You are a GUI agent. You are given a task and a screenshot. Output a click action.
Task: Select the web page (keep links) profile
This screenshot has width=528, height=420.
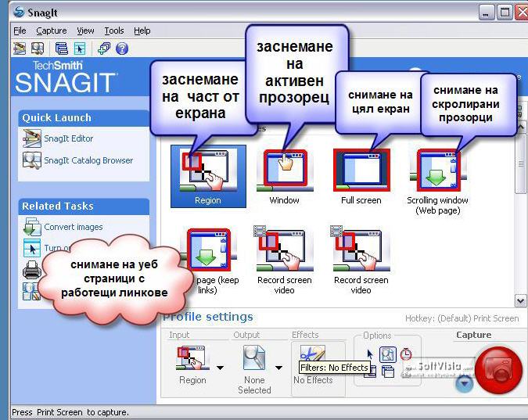click(210, 261)
